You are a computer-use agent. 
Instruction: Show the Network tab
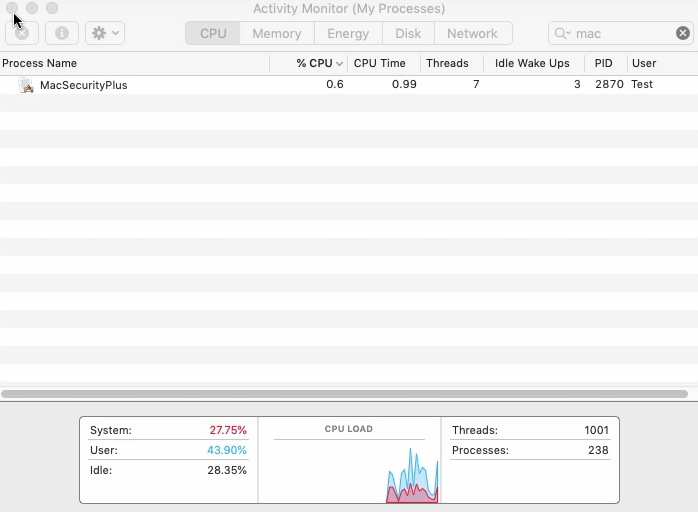point(472,33)
